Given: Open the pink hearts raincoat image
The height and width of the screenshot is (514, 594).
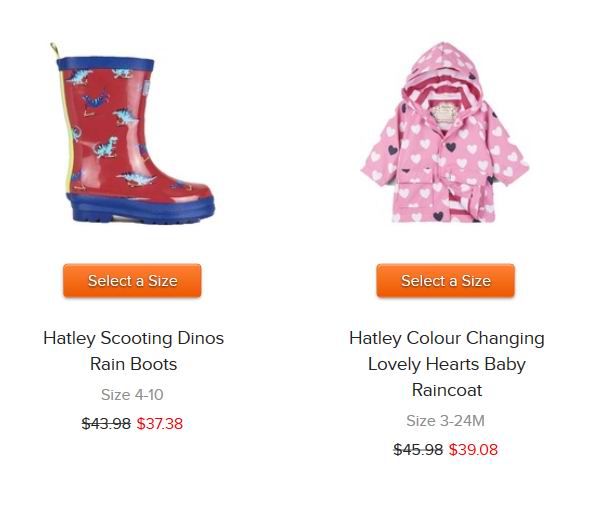Looking at the screenshot, I should coord(445,132).
